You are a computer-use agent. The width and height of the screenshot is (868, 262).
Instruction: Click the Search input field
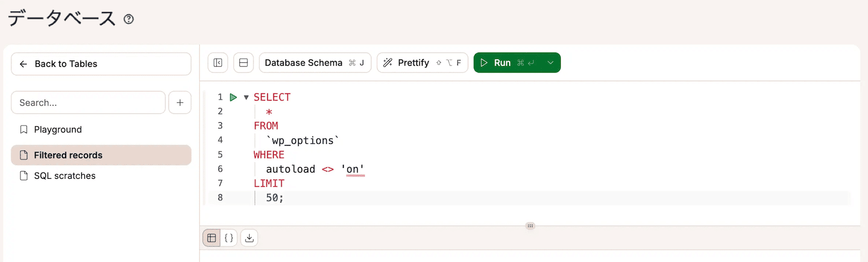[x=88, y=103]
